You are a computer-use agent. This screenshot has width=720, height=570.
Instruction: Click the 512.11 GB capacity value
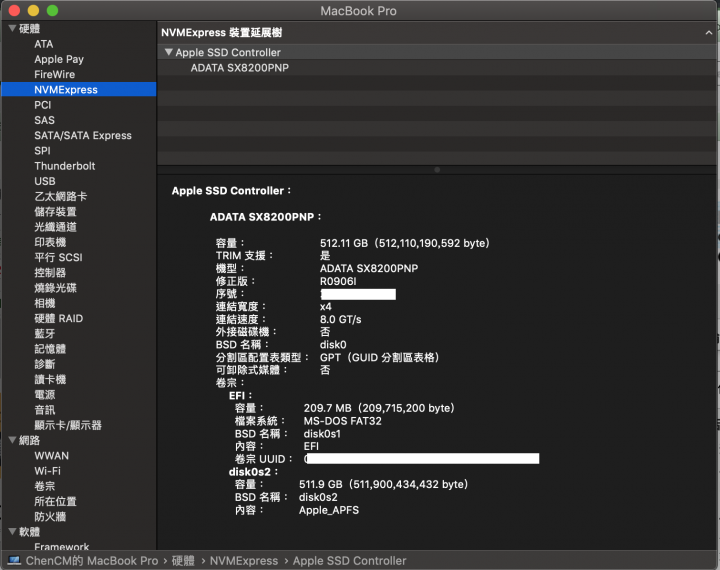pos(405,243)
